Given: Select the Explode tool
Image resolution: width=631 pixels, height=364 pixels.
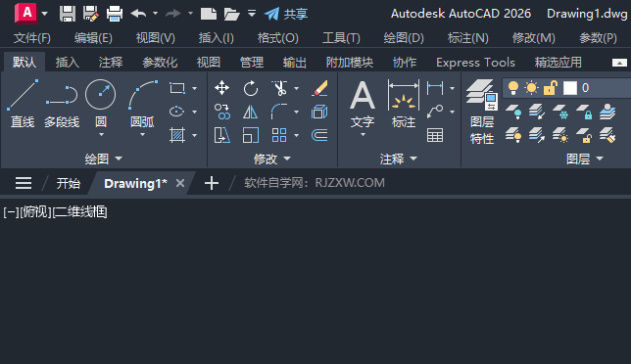Looking at the screenshot, I should (319, 112).
